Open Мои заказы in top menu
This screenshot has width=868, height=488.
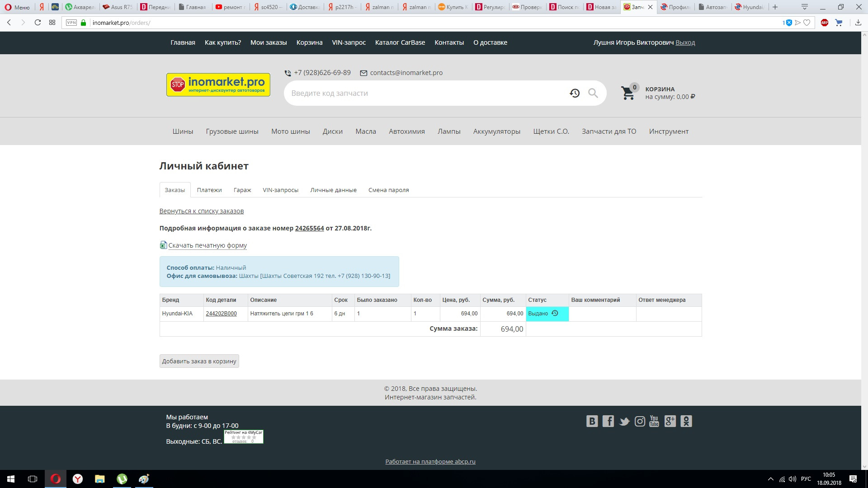269,42
